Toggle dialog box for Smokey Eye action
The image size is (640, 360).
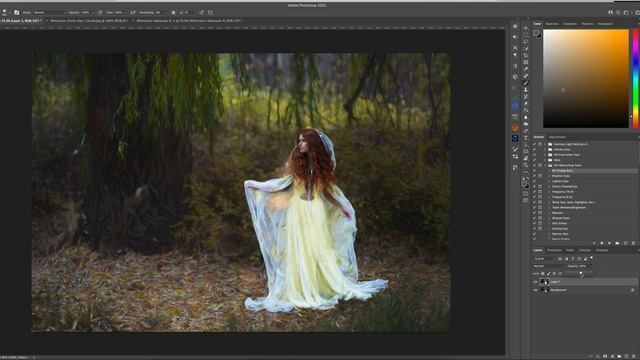pyautogui.click(x=540, y=229)
